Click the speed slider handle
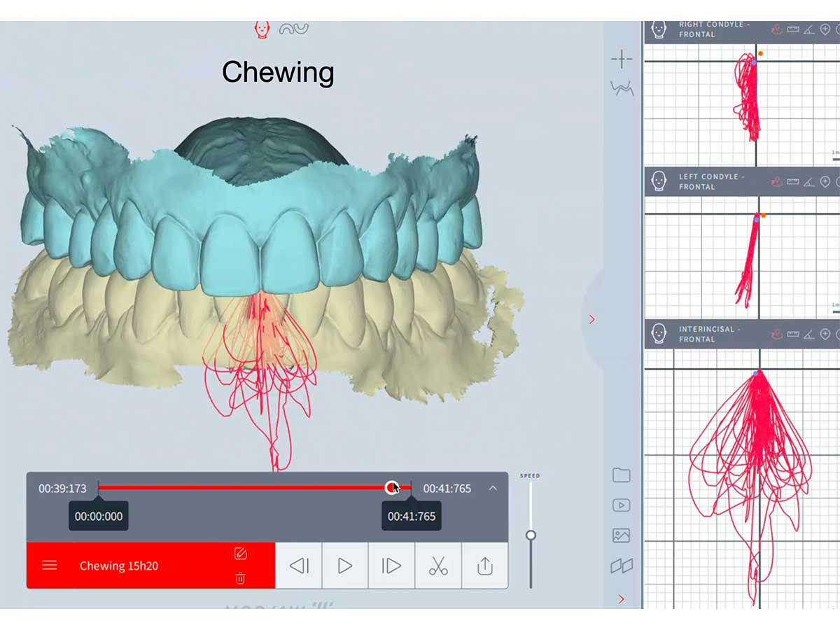Viewport: 840px width, 630px height. (x=531, y=535)
